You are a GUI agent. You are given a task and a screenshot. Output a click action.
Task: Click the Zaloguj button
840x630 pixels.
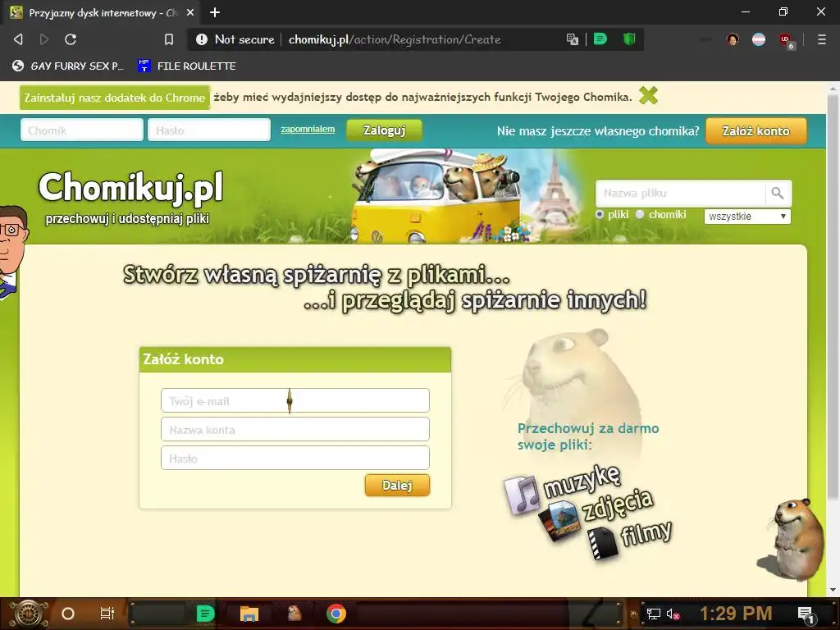(384, 130)
